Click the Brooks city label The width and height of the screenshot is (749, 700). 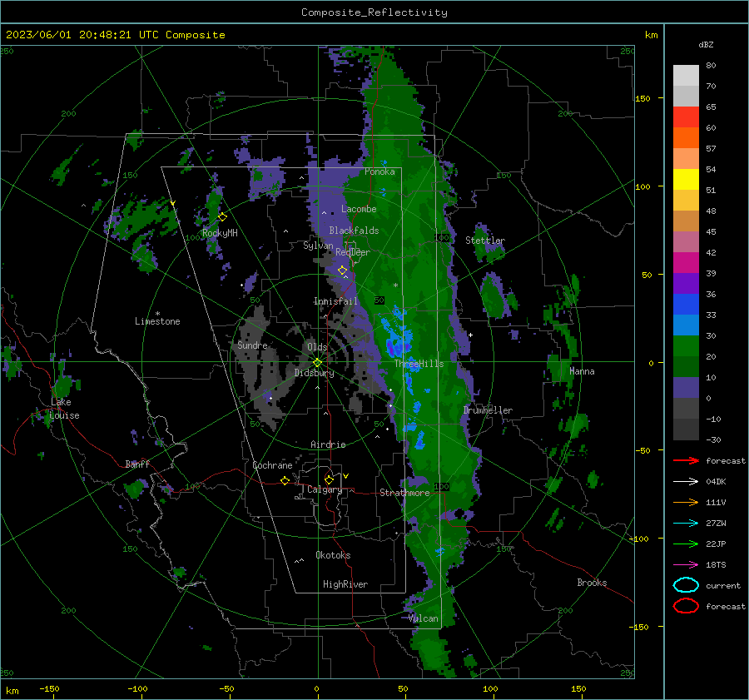pyautogui.click(x=592, y=583)
